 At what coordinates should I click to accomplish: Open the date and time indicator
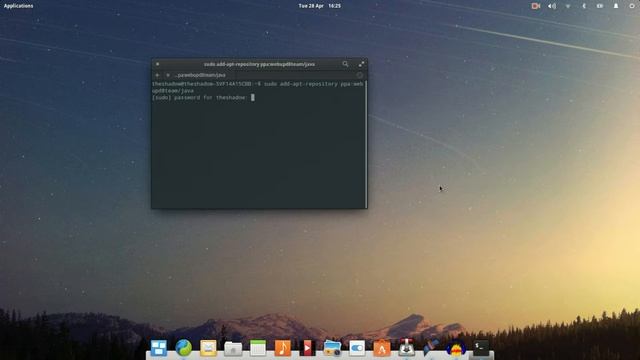[320, 6]
